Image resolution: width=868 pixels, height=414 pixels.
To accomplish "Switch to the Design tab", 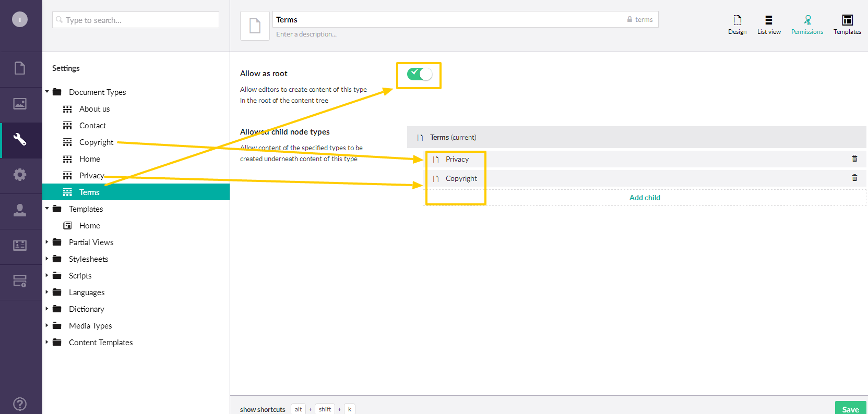I will (x=737, y=25).
